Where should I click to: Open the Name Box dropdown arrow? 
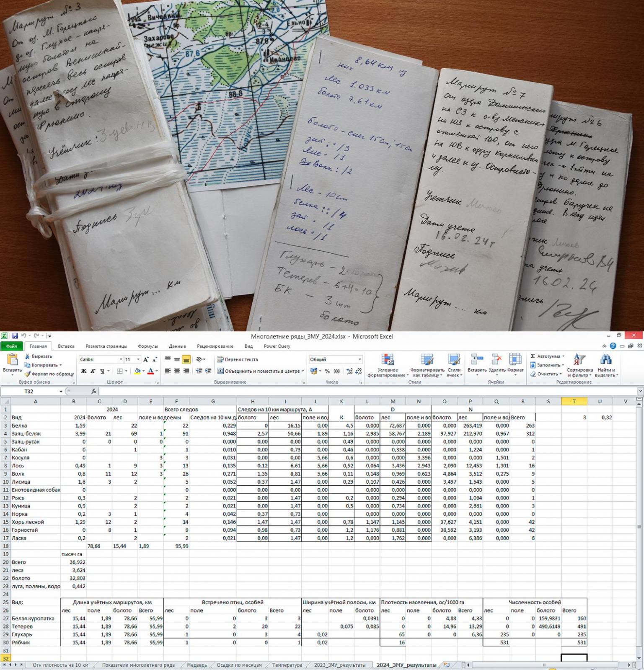point(61,391)
